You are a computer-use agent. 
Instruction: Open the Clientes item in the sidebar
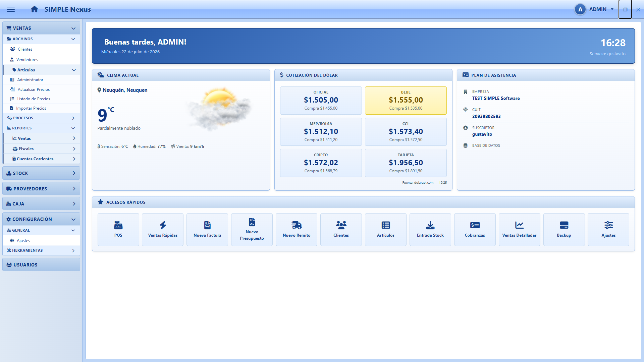coord(41,49)
